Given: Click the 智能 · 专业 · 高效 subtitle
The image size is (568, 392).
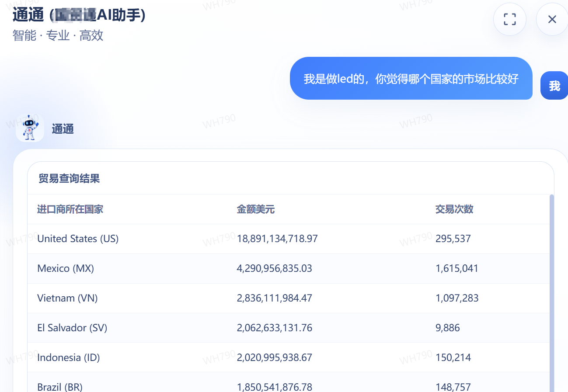Looking at the screenshot, I should tap(58, 35).
